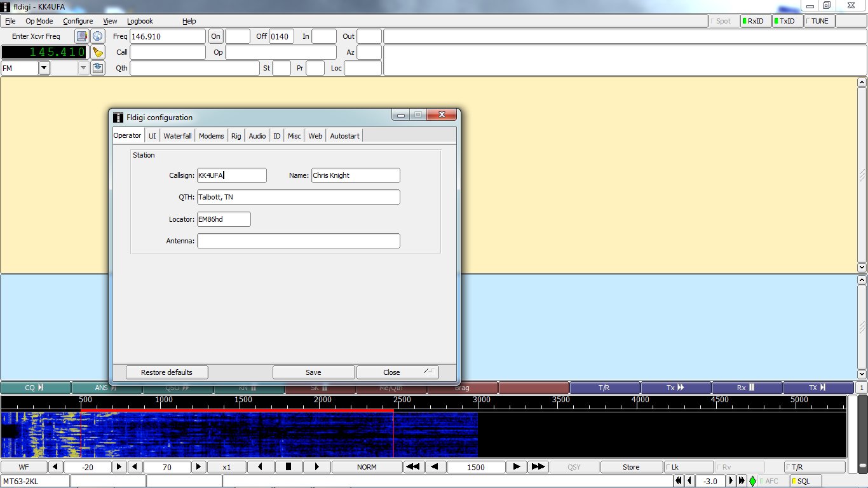Click the WF display mode button
The width and height of the screenshot is (868, 488).
(x=24, y=467)
